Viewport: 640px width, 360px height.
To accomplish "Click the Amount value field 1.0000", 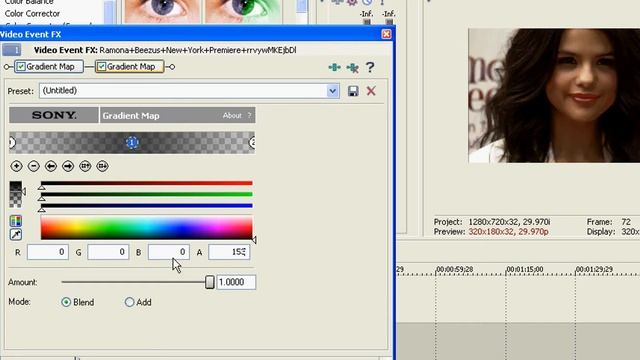I will 236,282.
